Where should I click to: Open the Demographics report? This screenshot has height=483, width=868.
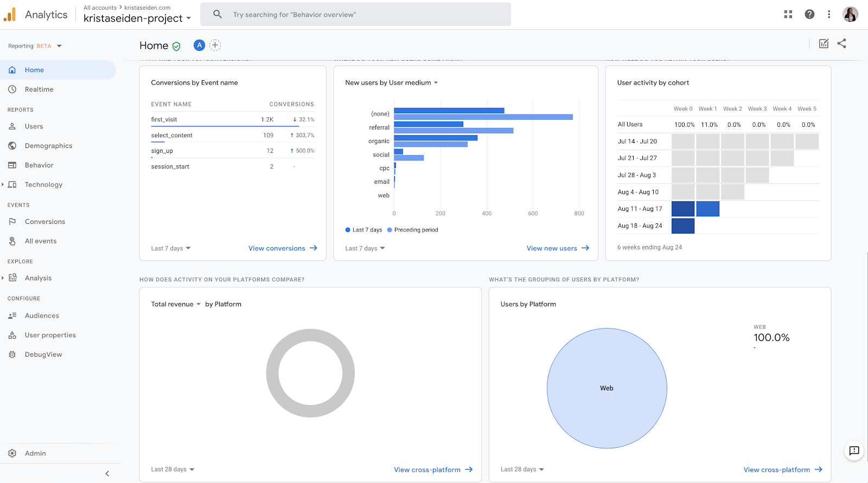pyautogui.click(x=48, y=146)
